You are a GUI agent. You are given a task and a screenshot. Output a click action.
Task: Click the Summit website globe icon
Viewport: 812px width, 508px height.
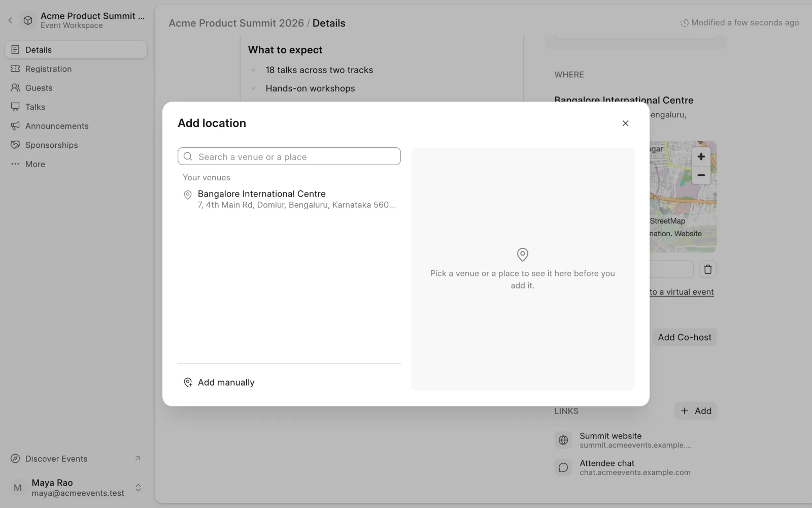point(563,440)
